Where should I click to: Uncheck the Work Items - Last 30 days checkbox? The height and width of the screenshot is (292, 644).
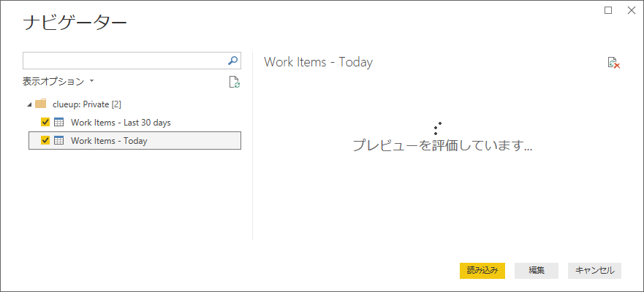tap(45, 122)
